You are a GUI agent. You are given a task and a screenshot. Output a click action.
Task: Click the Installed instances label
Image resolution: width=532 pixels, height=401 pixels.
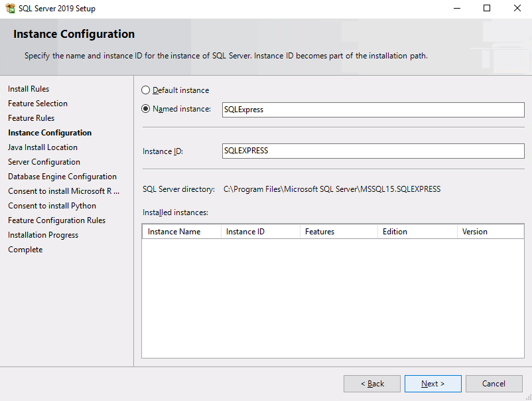pos(175,212)
